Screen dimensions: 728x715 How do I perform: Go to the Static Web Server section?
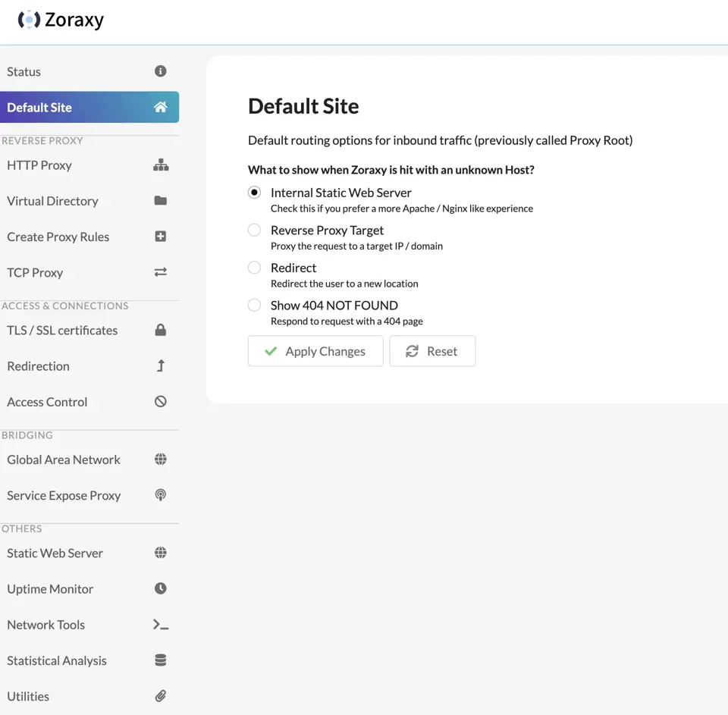(89, 553)
